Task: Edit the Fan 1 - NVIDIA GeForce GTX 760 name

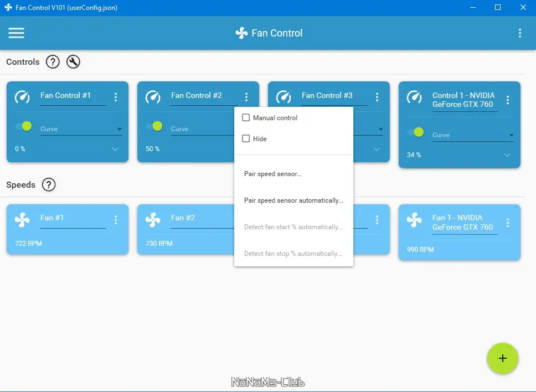Action: [465, 223]
